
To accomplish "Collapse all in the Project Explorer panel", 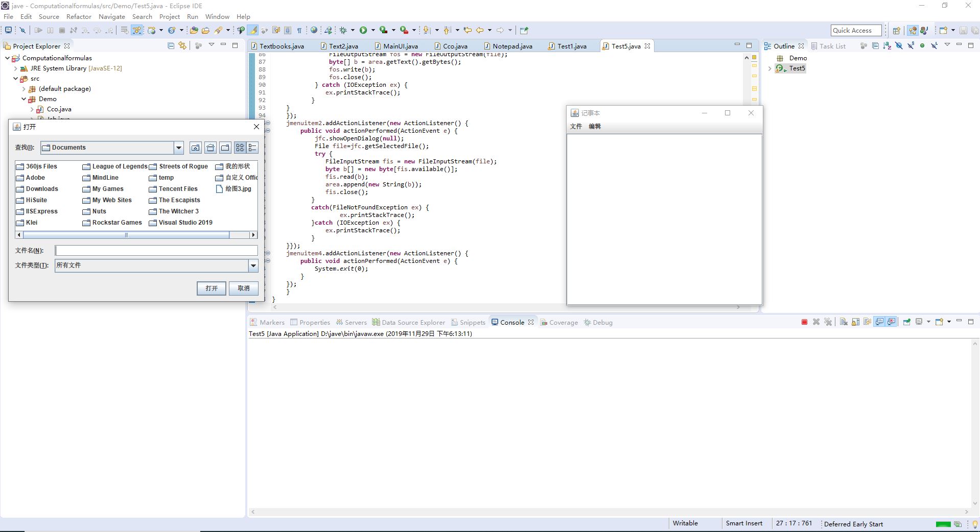I will pyautogui.click(x=171, y=46).
